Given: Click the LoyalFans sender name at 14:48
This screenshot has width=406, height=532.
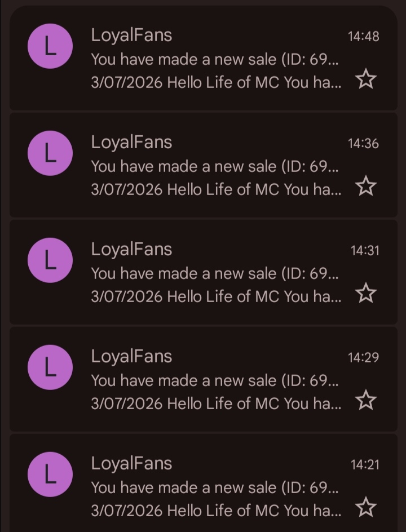Looking at the screenshot, I should pos(131,35).
